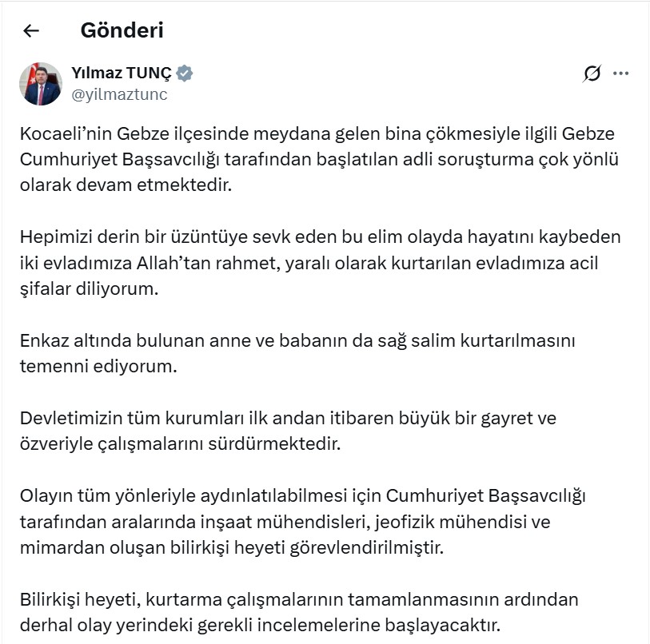
Task: Open Yılmaz TUNÇ profile photo
Action: pyautogui.click(x=40, y=84)
